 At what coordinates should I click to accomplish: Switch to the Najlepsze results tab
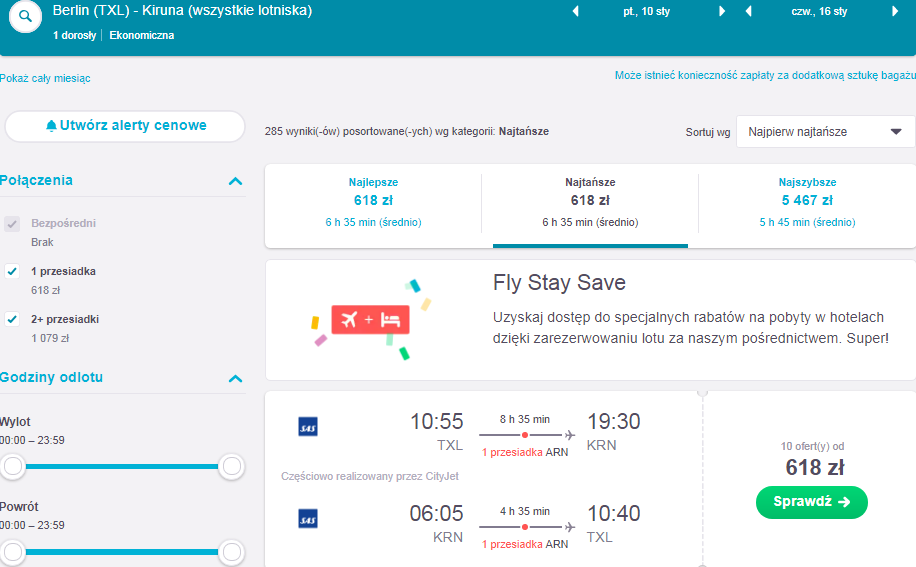[x=373, y=203]
